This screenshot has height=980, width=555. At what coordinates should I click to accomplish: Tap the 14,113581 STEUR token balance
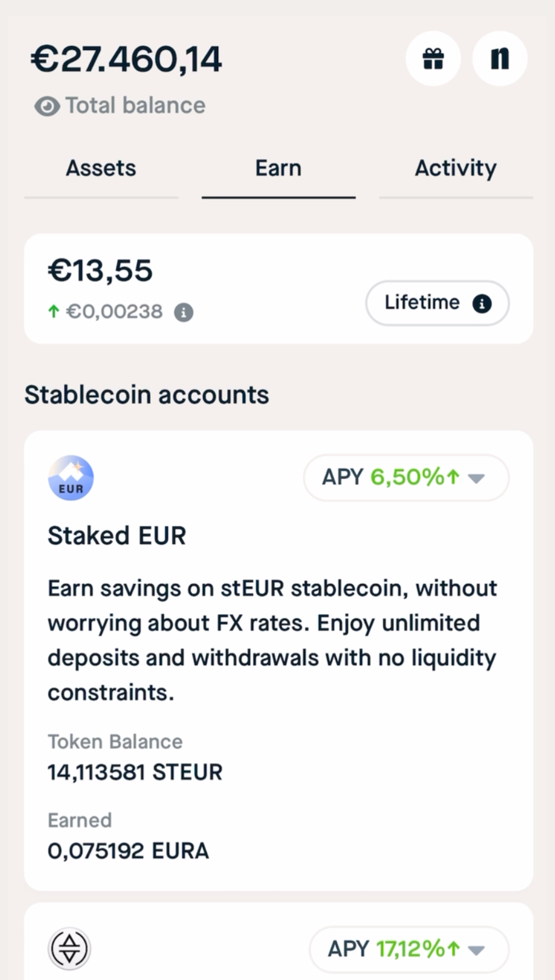(135, 772)
